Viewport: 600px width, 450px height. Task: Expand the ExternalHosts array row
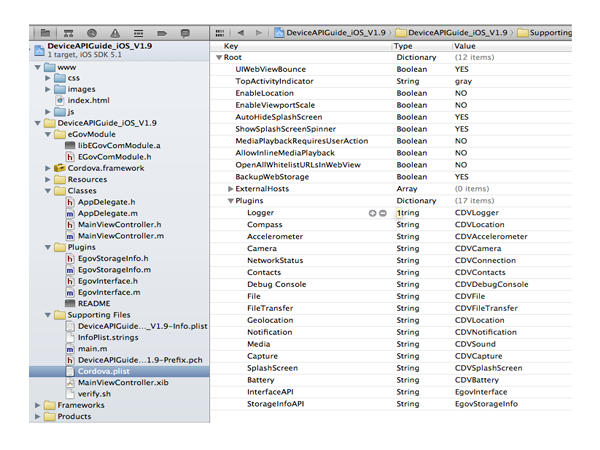pyautogui.click(x=231, y=188)
